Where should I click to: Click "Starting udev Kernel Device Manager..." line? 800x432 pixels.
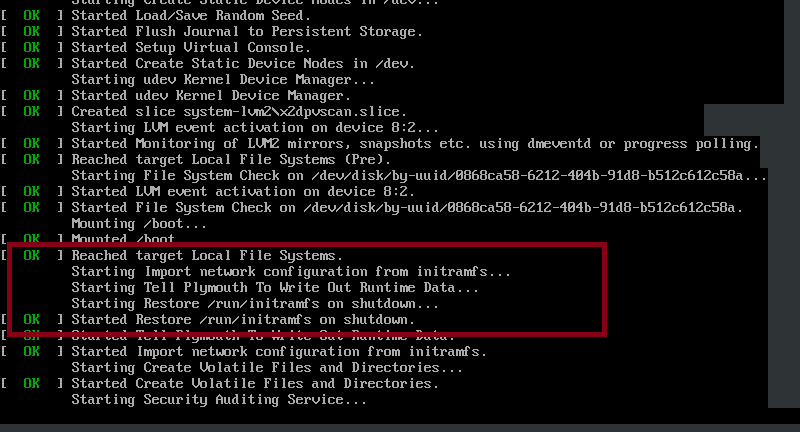pyautogui.click(x=223, y=79)
